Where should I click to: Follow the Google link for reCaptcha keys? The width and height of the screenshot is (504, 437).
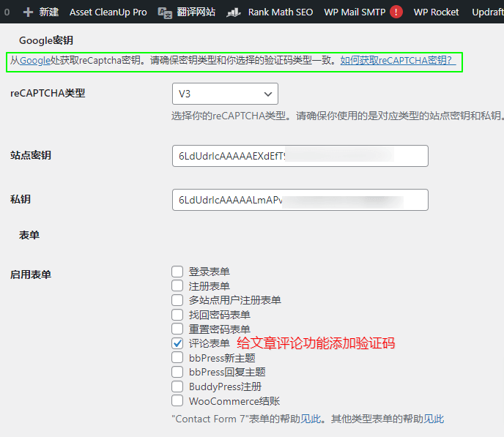tap(34, 60)
